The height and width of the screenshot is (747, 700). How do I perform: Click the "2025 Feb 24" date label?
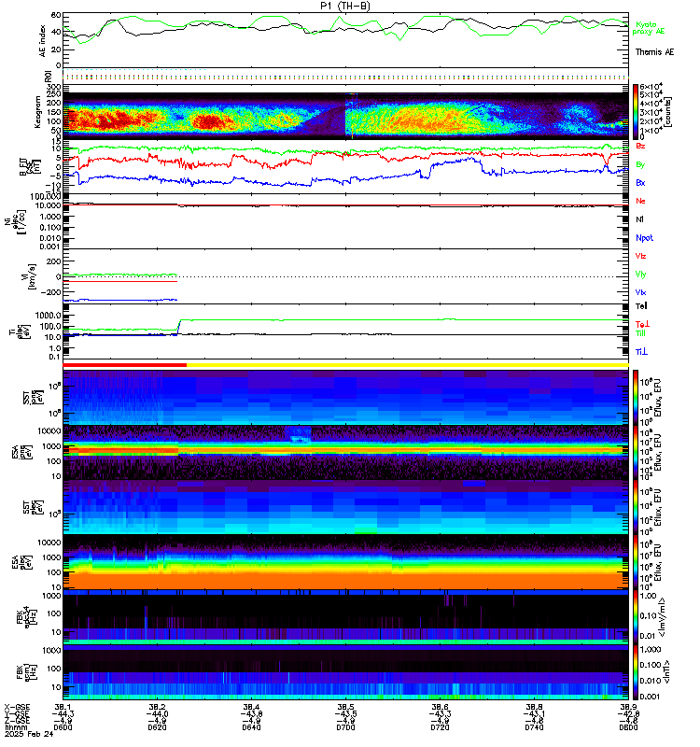[29, 734]
